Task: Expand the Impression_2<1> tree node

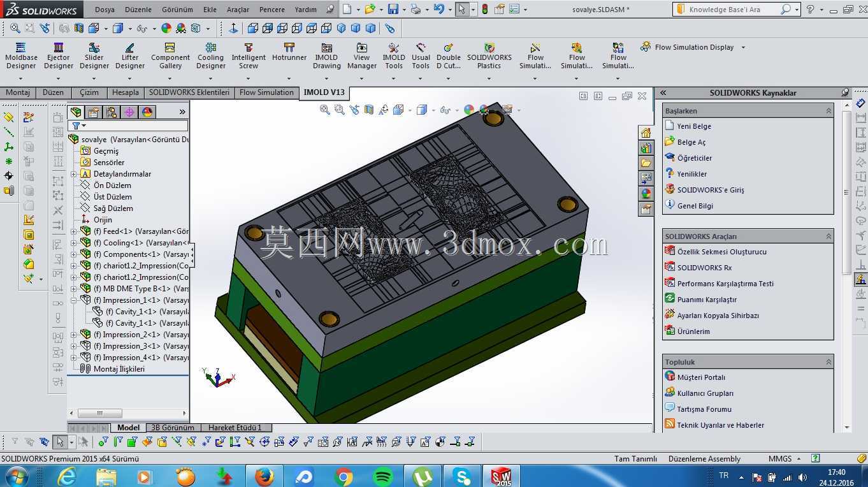Action: pyautogui.click(x=73, y=335)
